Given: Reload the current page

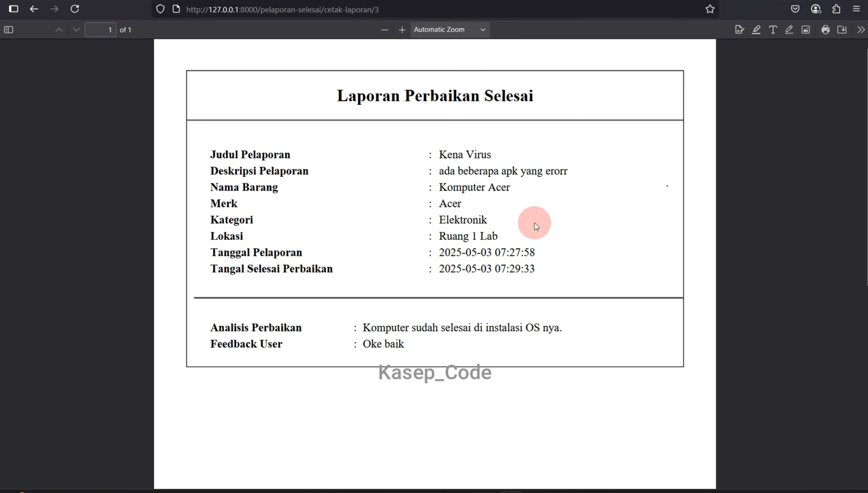Looking at the screenshot, I should point(75,9).
